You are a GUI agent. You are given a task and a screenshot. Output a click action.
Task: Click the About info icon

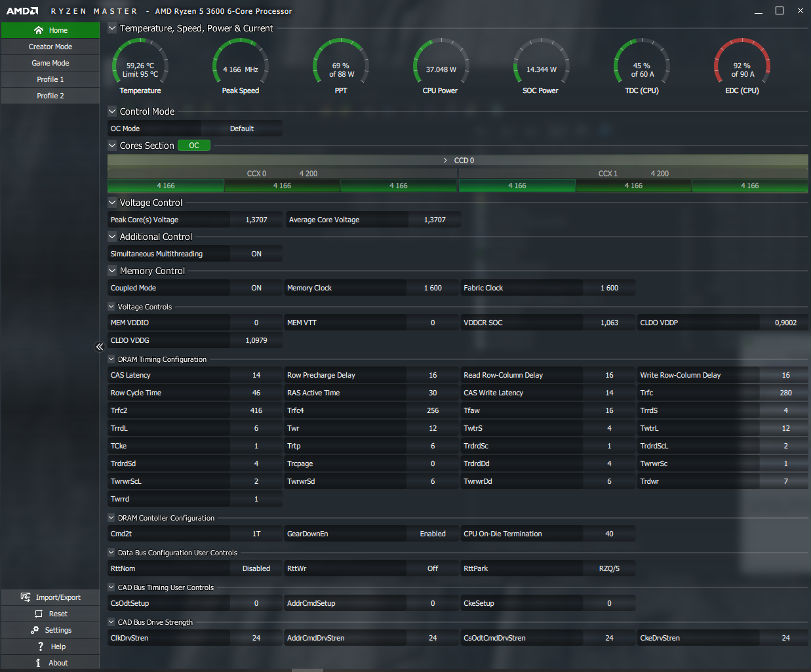pyautogui.click(x=39, y=663)
